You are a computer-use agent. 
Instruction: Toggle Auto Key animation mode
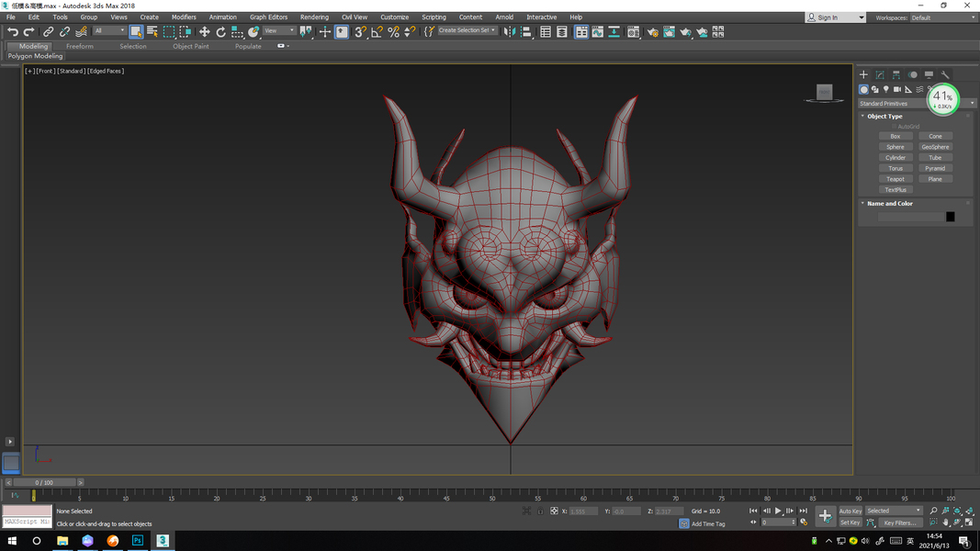click(x=850, y=511)
